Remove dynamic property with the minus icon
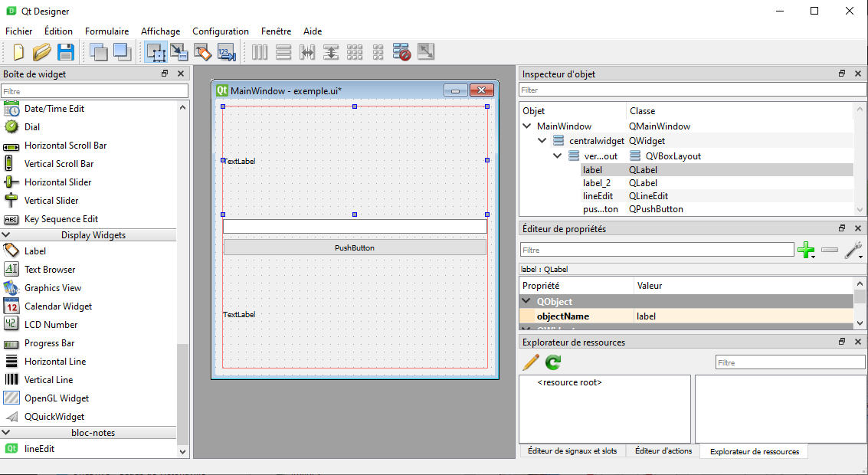Viewport: 868px width, 475px height. click(x=829, y=251)
